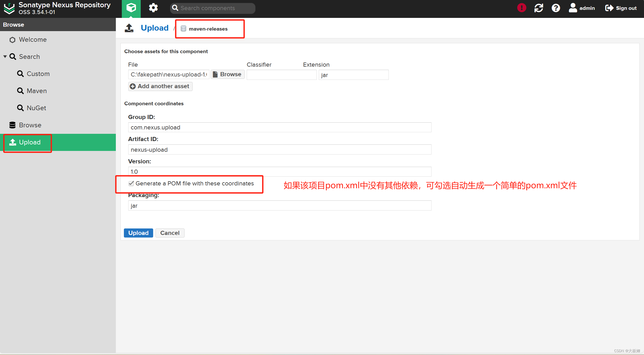Click the Sonatype Nexus logo icon
Viewport: 644px width, 355px height.
coord(9,8)
